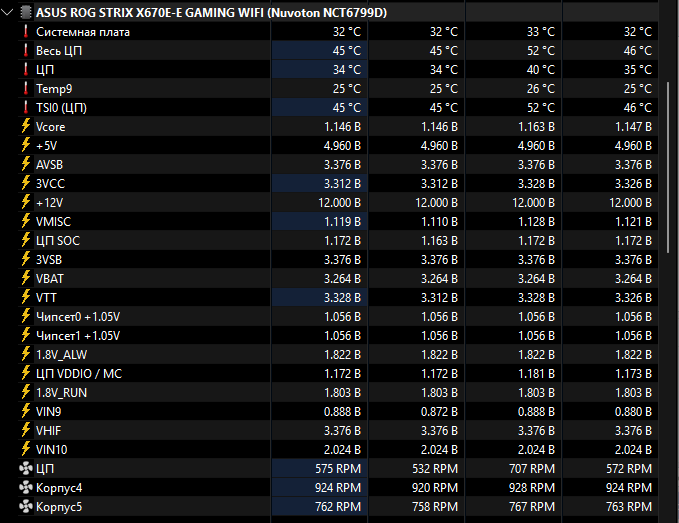Collapse the ASUS ROG STRIX X670E-E sensor group
The width and height of the screenshot is (679, 523).
(x=7, y=13)
